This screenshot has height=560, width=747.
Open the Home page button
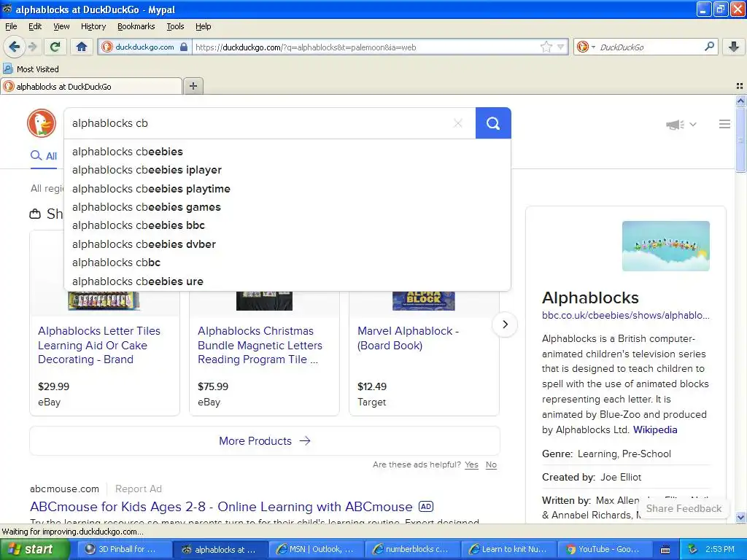tap(82, 47)
